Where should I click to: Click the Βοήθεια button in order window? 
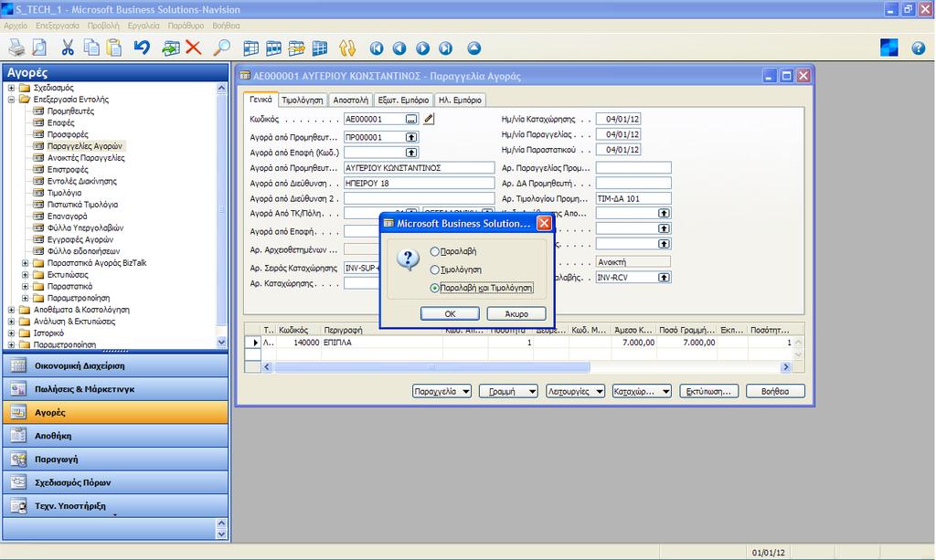[x=775, y=391]
